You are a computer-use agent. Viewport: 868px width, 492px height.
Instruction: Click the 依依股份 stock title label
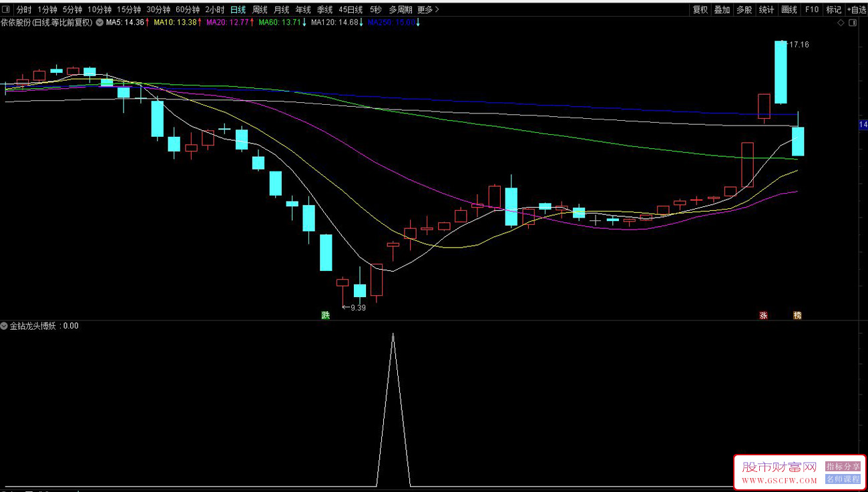[x=47, y=23]
